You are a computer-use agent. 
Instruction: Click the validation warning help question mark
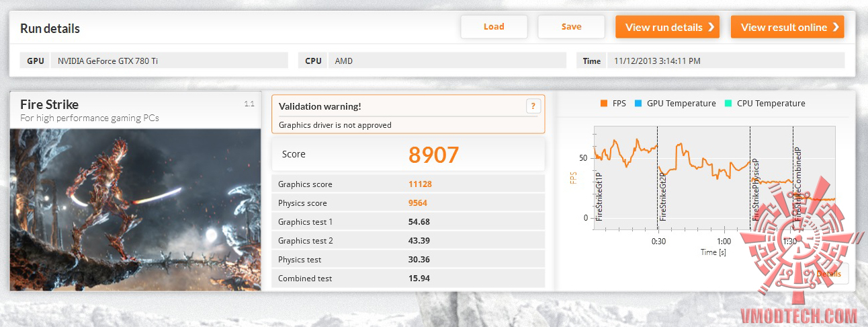[x=533, y=106]
